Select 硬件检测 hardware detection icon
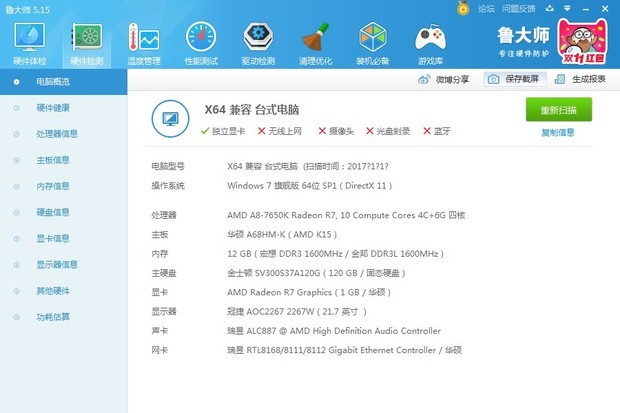 point(87,44)
